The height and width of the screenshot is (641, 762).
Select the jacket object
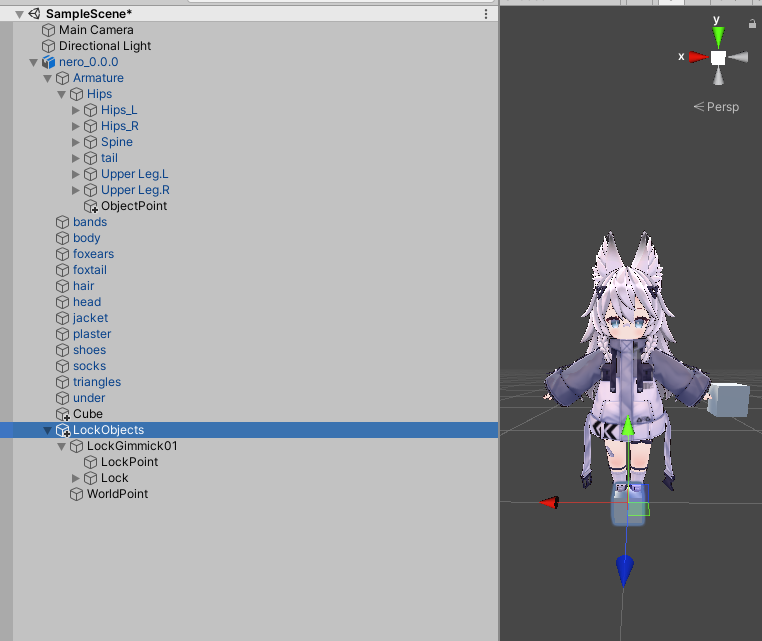[x=90, y=318]
